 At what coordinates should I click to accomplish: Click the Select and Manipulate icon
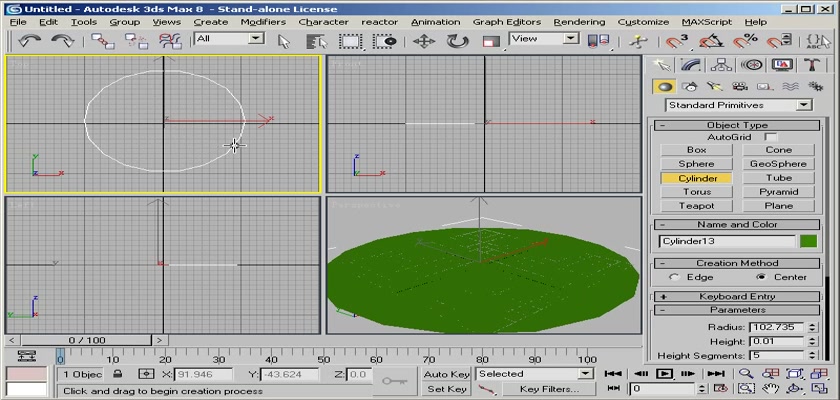(638, 41)
